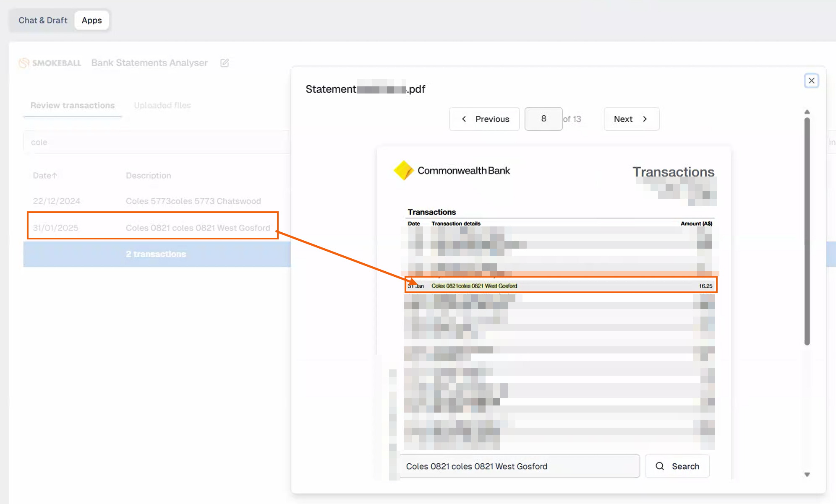The width and height of the screenshot is (836, 504).
Task: Click the Commonwealth Bank logo in the statement
Action: coord(452,171)
